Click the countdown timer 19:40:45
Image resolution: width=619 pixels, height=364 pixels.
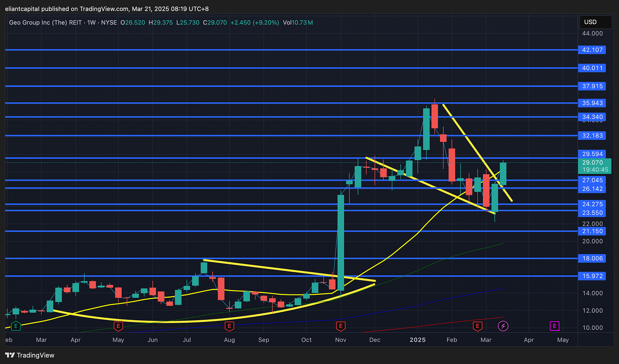click(594, 169)
